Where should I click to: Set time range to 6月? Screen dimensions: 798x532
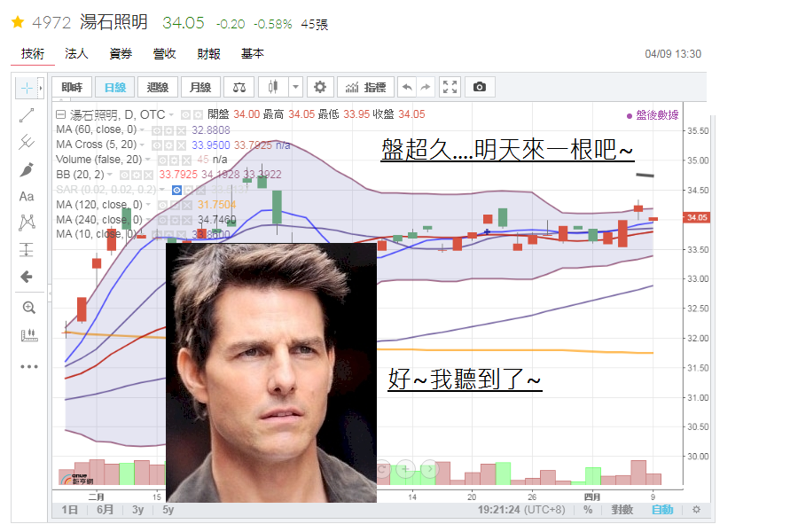click(105, 510)
